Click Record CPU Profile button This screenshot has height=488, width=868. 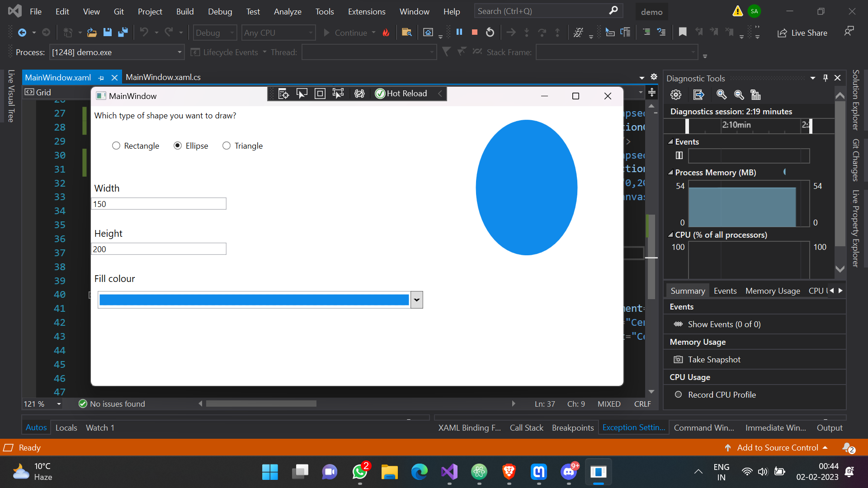(722, 395)
